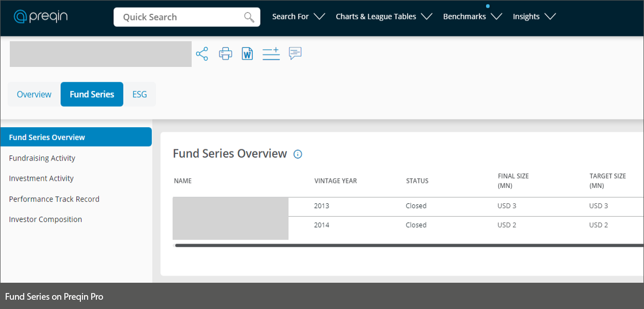Click the TARGET SIZE (MN) header
This screenshot has height=309, width=644.
[607, 181]
